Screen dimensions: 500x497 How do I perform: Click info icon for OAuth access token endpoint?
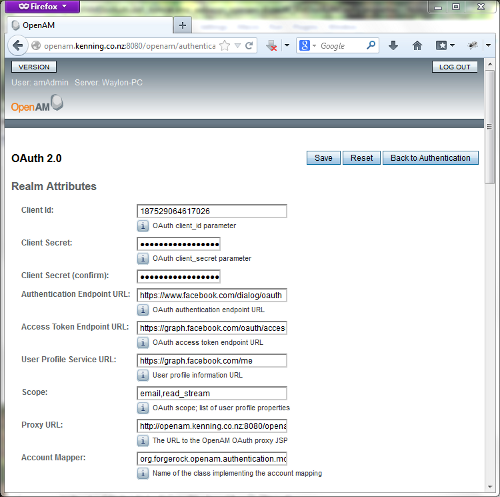(x=143, y=342)
